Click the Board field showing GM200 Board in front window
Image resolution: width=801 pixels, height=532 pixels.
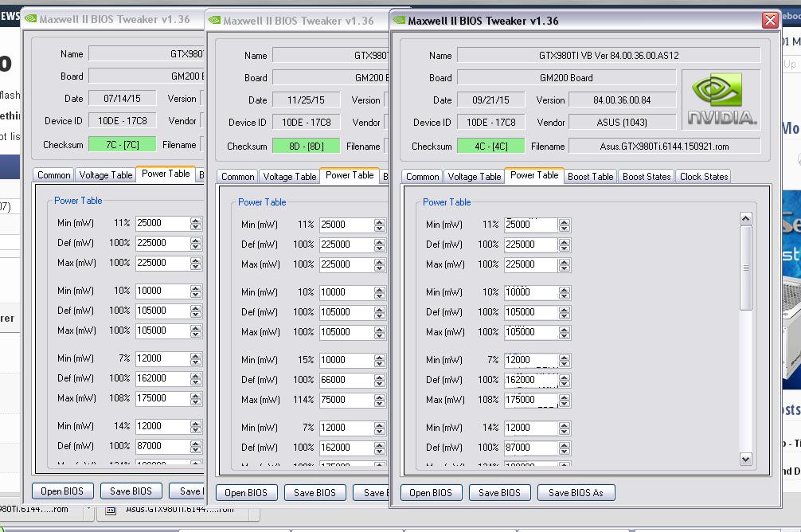pyautogui.click(x=566, y=78)
